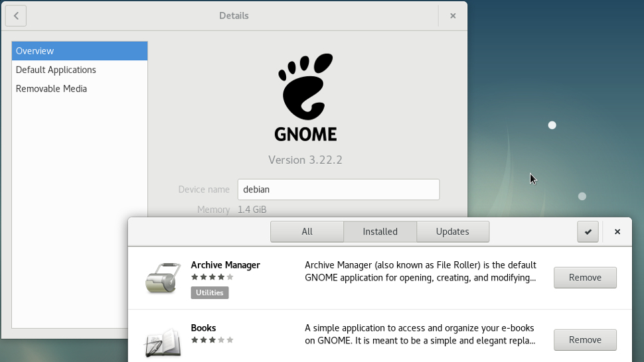The height and width of the screenshot is (362, 644).
Task: Click the Books app icon
Action: tap(163, 341)
